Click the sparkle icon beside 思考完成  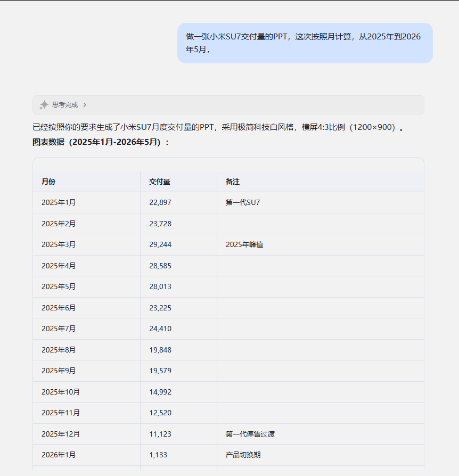[x=44, y=105]
